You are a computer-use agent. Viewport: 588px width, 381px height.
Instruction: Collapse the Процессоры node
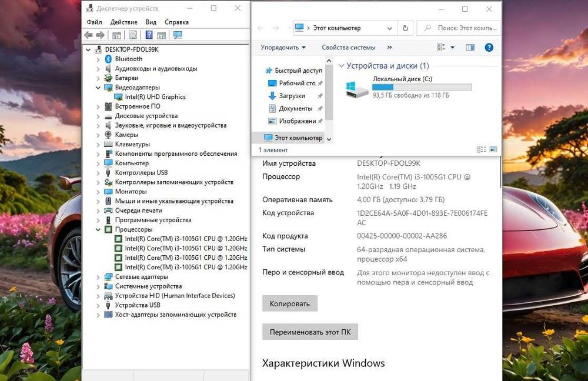point(98,229)
